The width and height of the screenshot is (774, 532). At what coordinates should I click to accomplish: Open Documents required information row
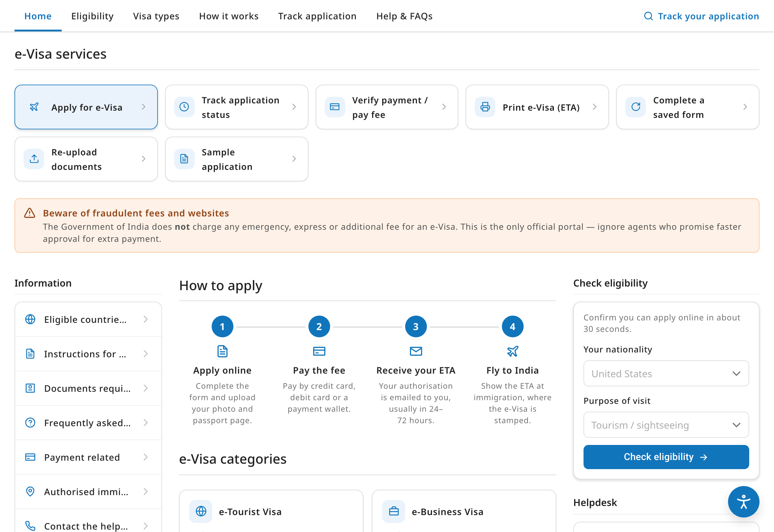(x=88, y=388)
